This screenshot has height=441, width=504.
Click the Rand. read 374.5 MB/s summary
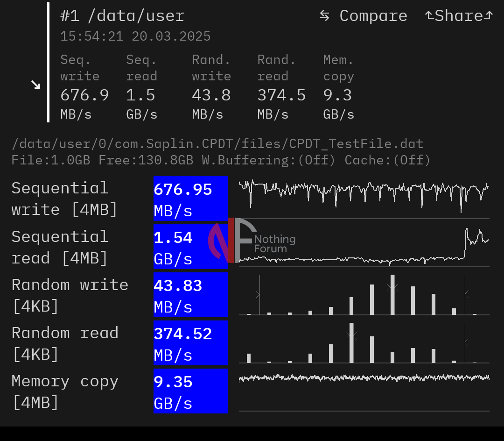[281, 87]
